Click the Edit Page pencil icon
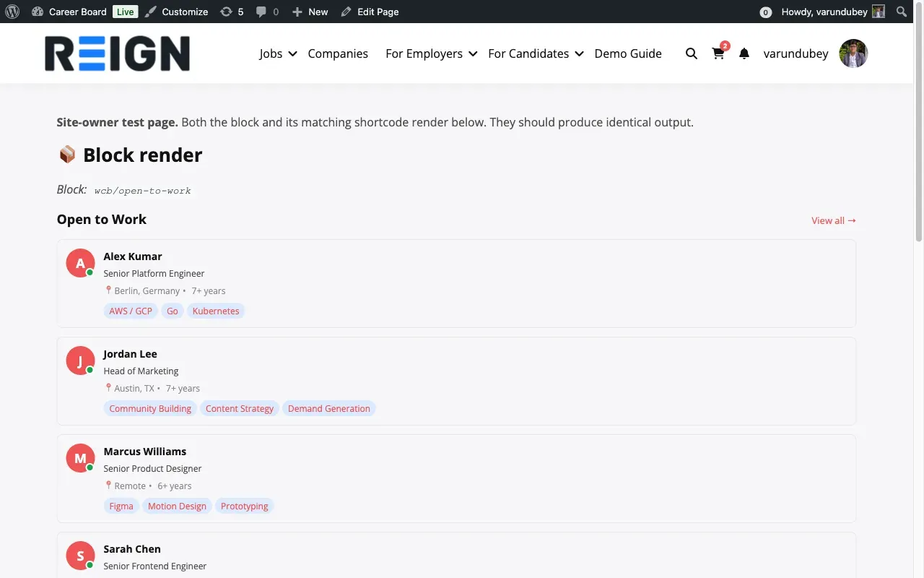 click(x=346, y=12)
